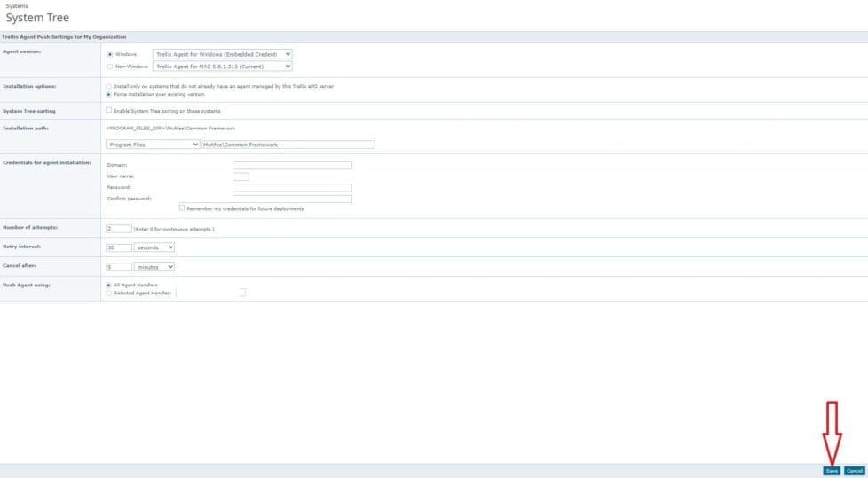868x478 pixels.
Task: Click the McAfee\Common Framework path field
Action: point(288,145)
